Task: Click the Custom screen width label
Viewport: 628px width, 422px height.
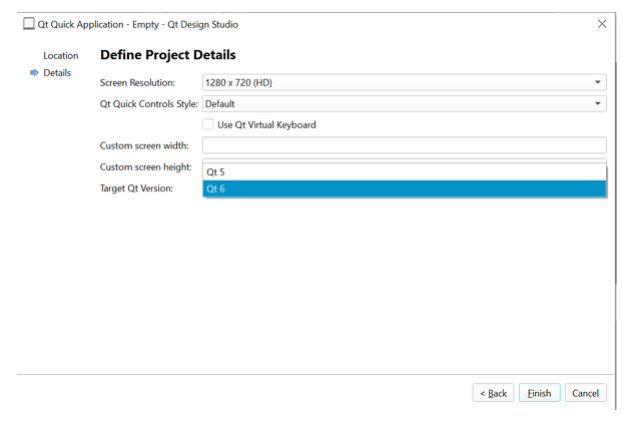Action: [x=144, y=146]
